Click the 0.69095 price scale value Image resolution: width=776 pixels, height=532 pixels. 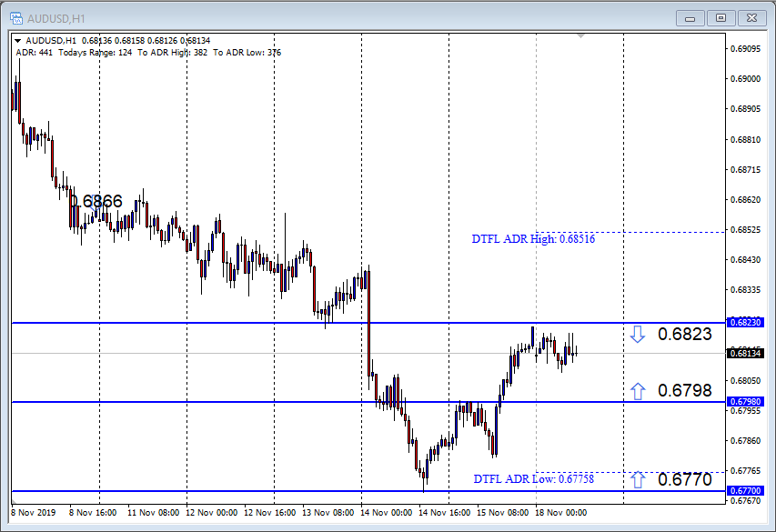click(745, 48)
